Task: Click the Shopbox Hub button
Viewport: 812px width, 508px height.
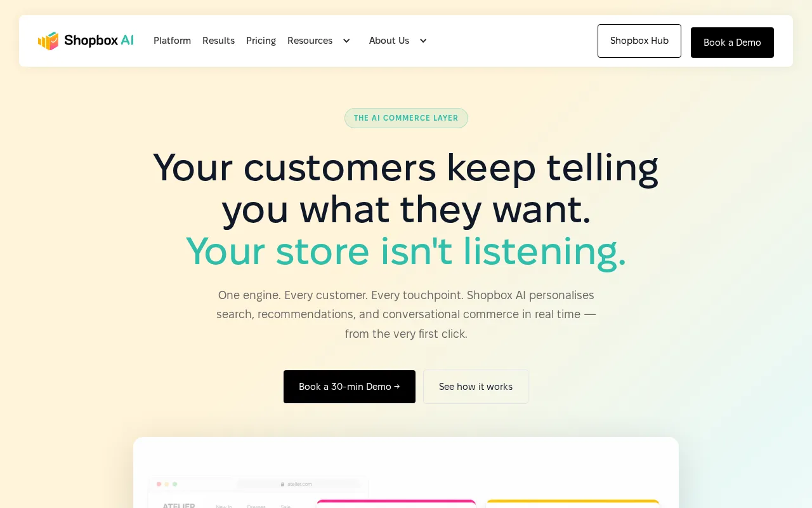Action: pyautogui.click(x=639, y=41)
